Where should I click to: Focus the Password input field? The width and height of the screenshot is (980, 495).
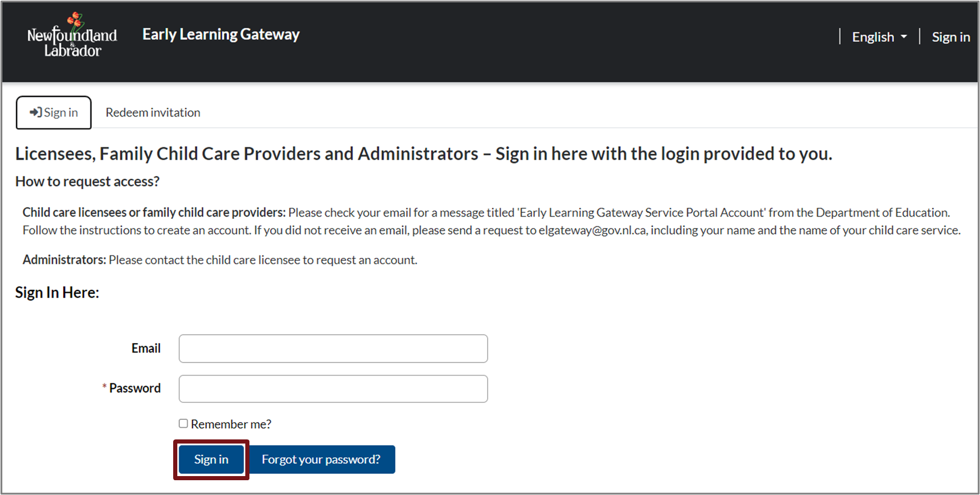click(333, 389)
